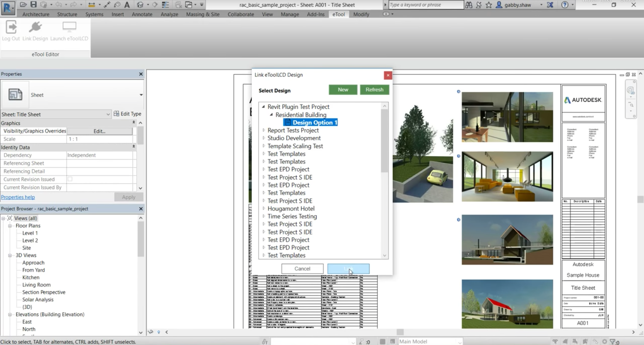Toggle the Current Revision Issued checkbox
The height and width of the screenshot is (345, 644).
[70, 179]
